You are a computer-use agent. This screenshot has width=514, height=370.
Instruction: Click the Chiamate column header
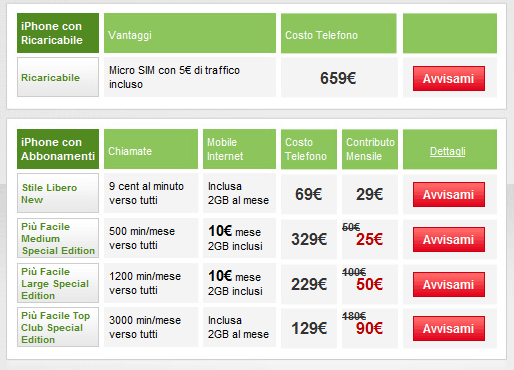[x=151, y=149]
